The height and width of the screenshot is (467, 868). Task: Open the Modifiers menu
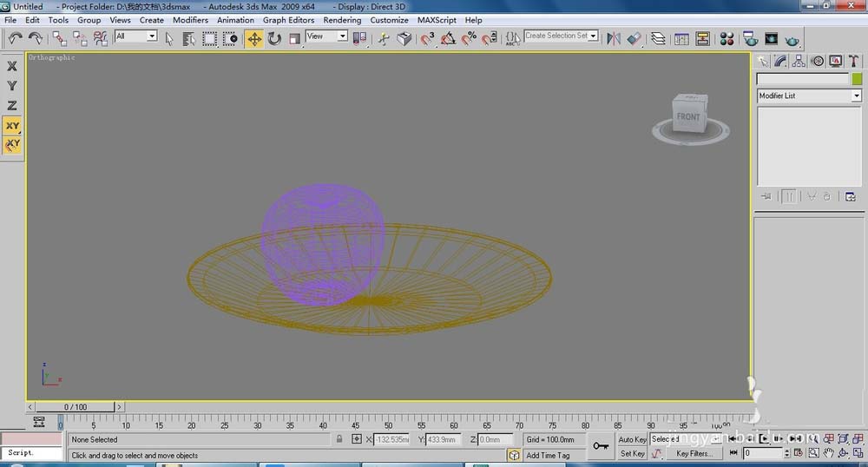(x=190, y=20)
